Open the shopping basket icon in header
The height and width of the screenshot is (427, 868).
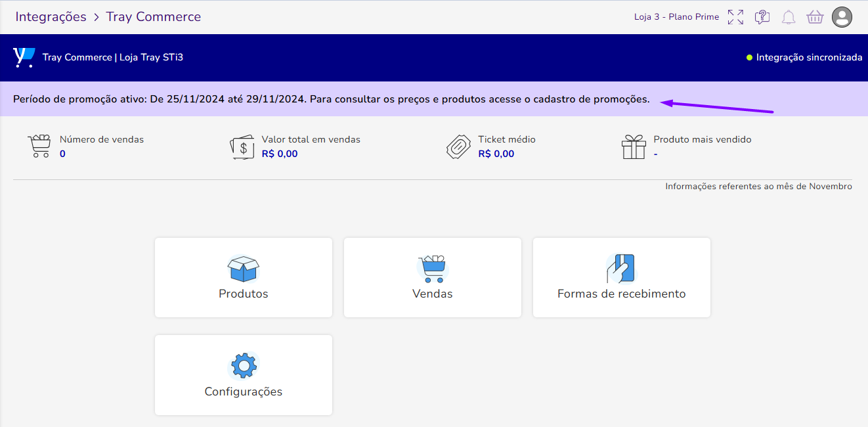tap(815, 17)
